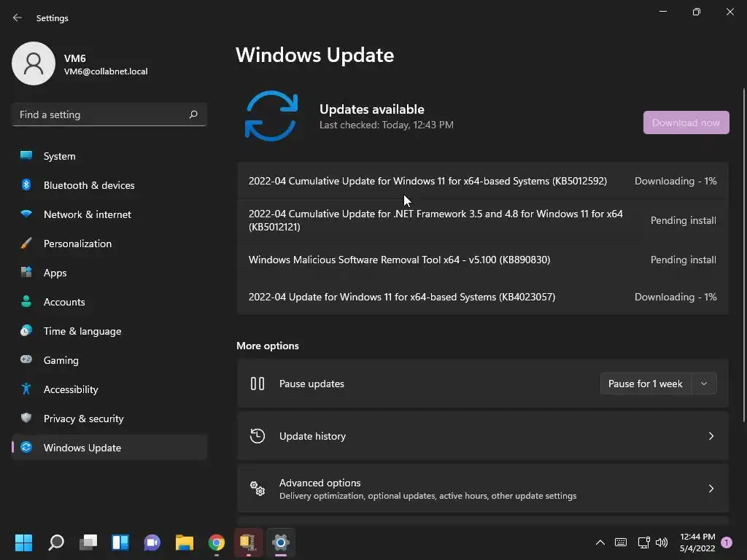Open Apps settings category
The image size is (747, 560).
click(x=109, y=273)
